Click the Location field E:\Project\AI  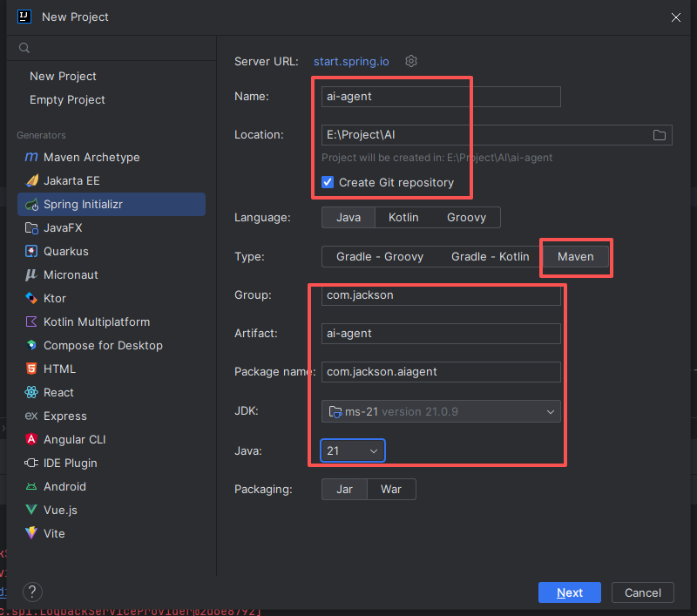pyautogui.click(x=497, y=135)
